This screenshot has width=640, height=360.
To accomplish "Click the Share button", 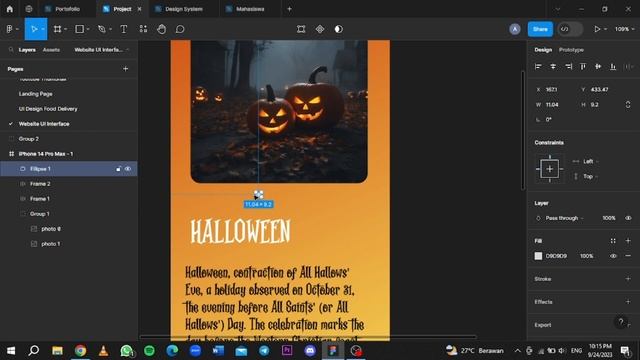I will (x=540, y=29).
